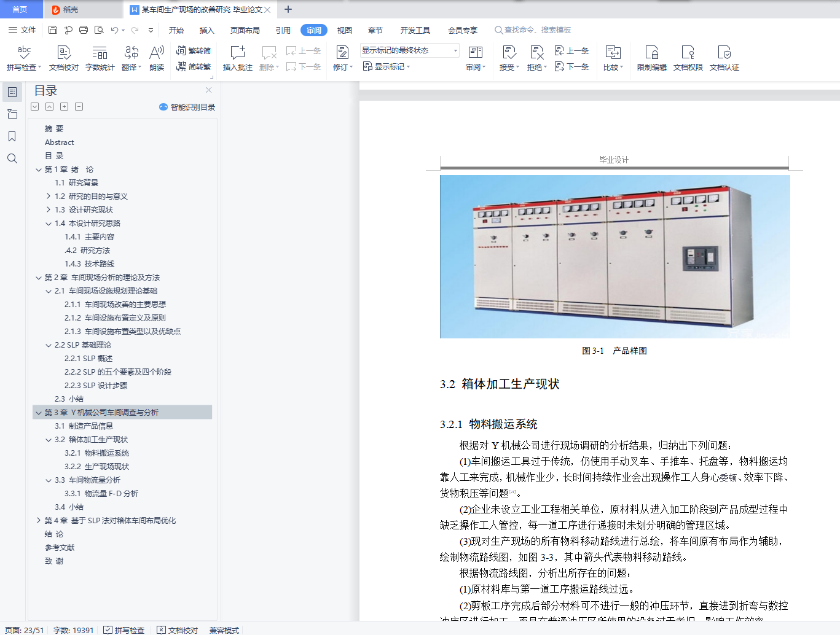Click the command search box

click(533, 30)
